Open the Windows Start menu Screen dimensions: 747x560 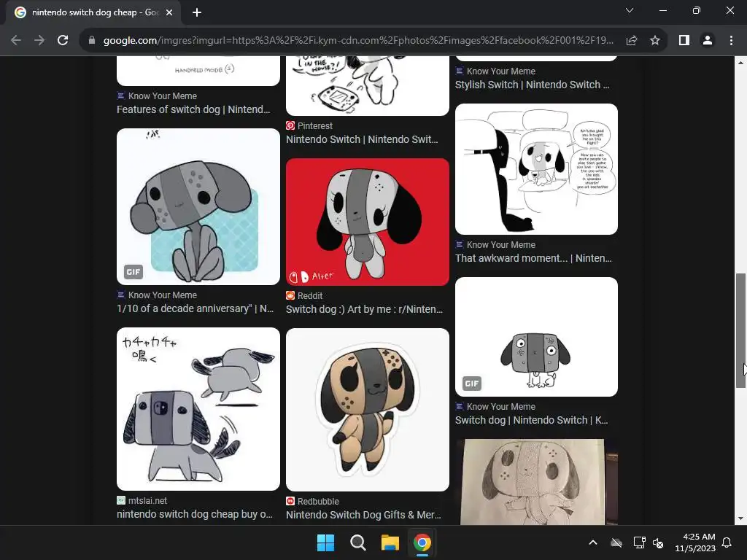coord(326,542)
